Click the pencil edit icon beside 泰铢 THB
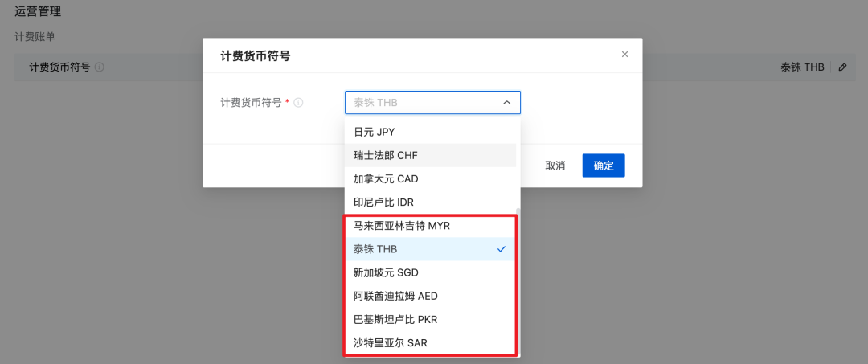This screenshot has height=364, width=868. click(842, 67)
